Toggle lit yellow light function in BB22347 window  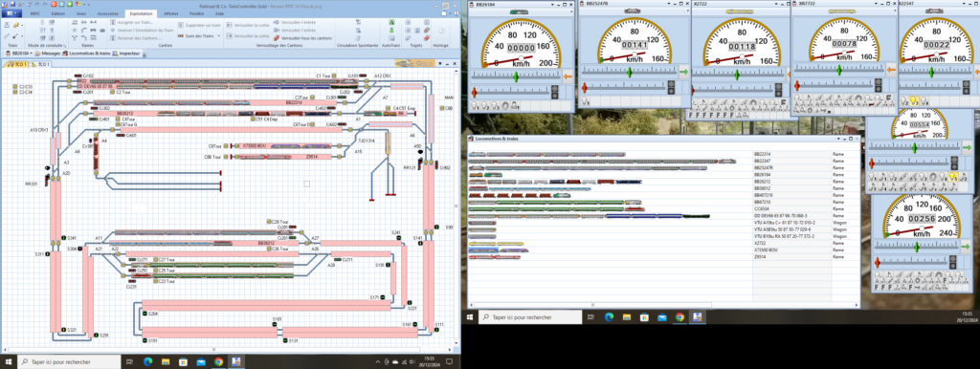coord(912,101)
